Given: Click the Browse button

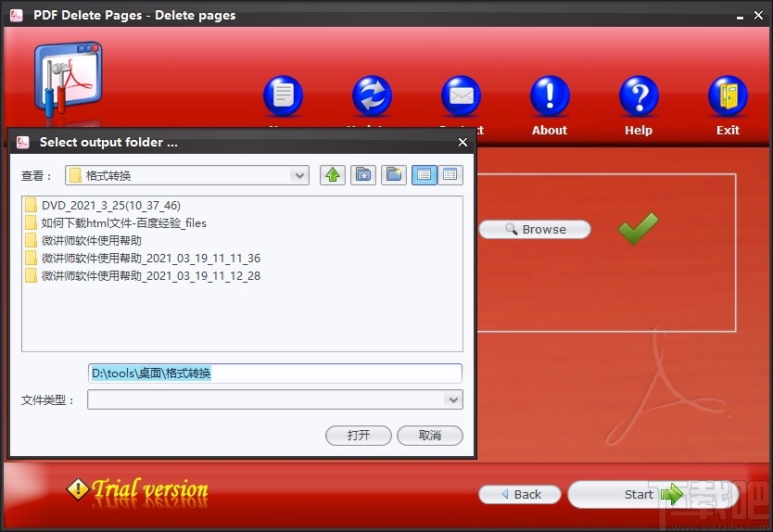Looking at the screenshot, I should [x=535, y=229].
